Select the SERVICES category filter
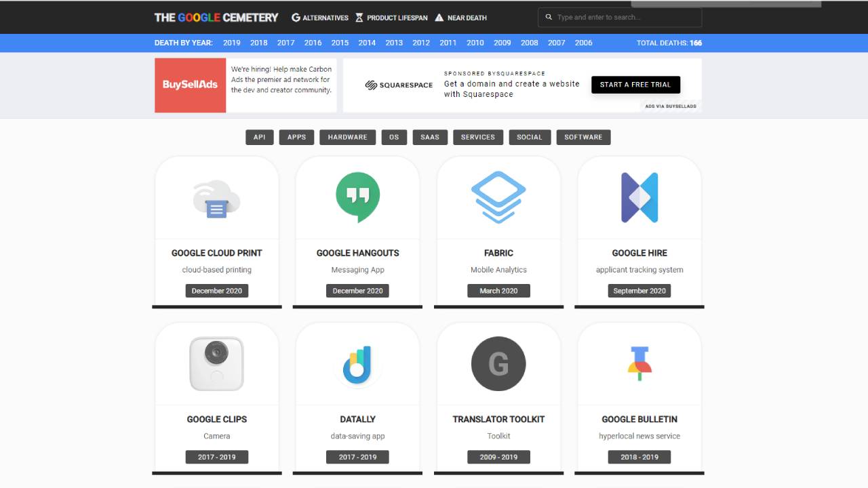Screen dimensions: 868x488 point(478,137)
